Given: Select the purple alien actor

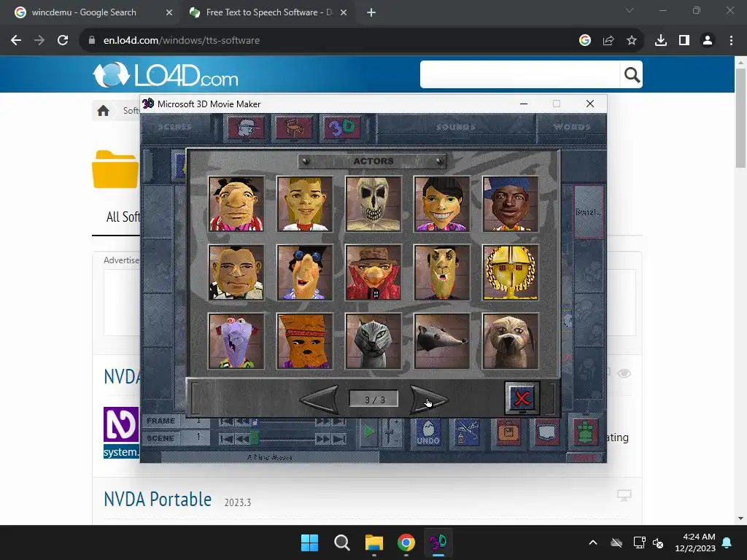Looking at the screenshot, I should [236, 341].
